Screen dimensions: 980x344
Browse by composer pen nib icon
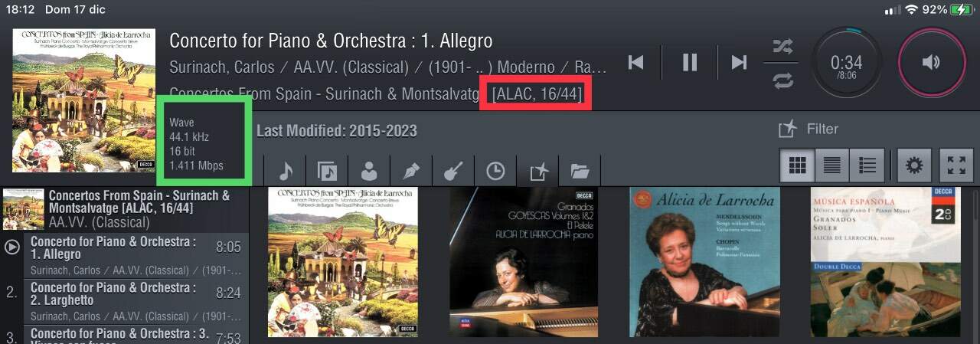(x=412, y=170)
